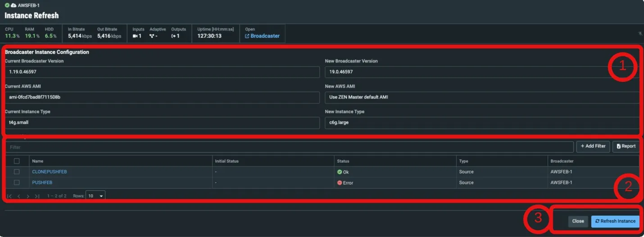Click the red Error status icon

click(340, 183)
